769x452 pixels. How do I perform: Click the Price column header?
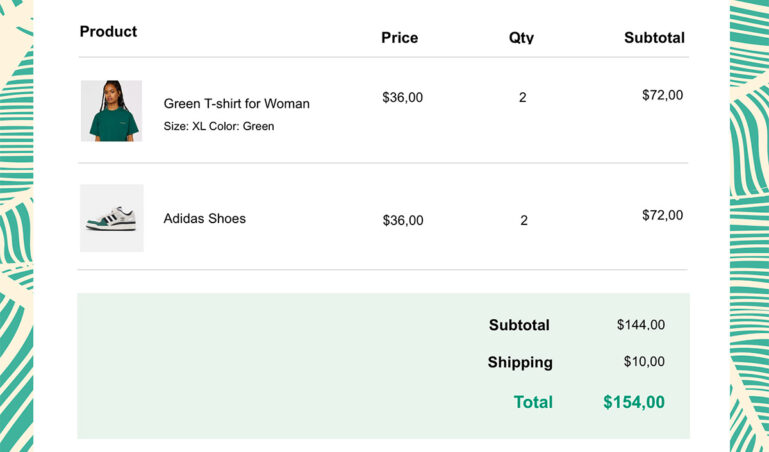click(x=399, y=38)
